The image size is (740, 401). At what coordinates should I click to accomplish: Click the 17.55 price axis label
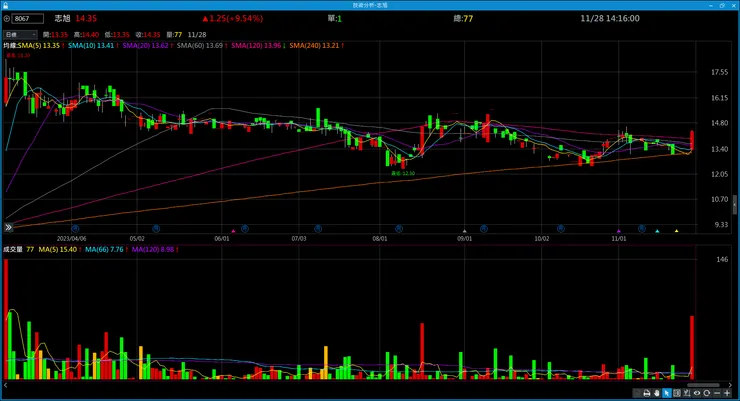click(x=719, y=72)
